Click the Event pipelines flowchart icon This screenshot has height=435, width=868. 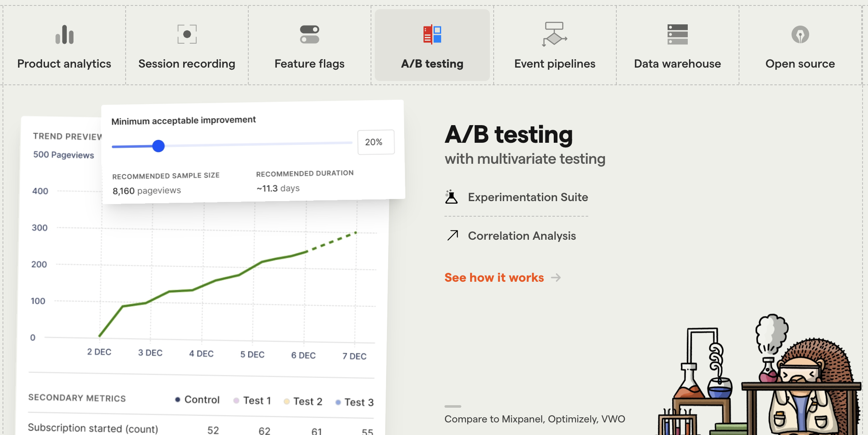[555, 34]
